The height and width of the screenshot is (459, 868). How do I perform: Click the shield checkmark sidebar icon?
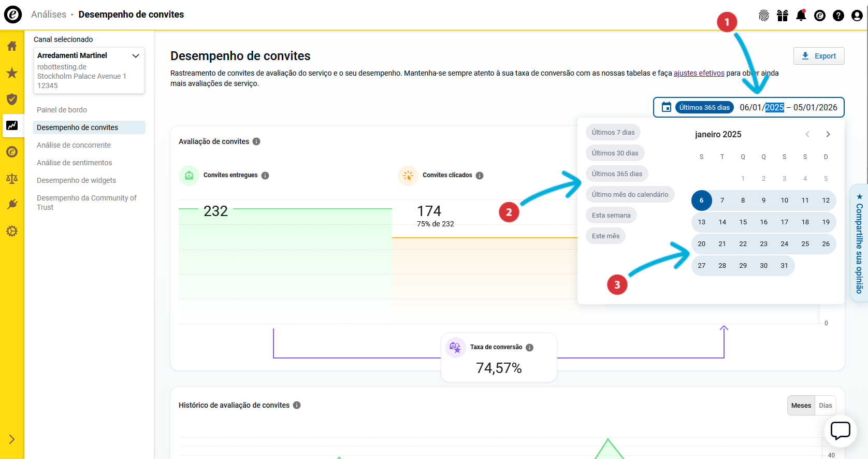tap(12, 99)
